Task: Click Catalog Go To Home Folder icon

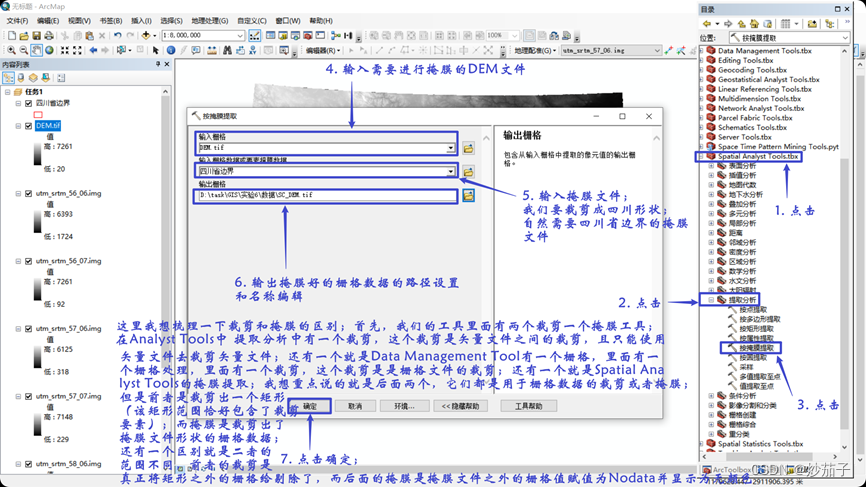Action: click(x=754, y=24)
